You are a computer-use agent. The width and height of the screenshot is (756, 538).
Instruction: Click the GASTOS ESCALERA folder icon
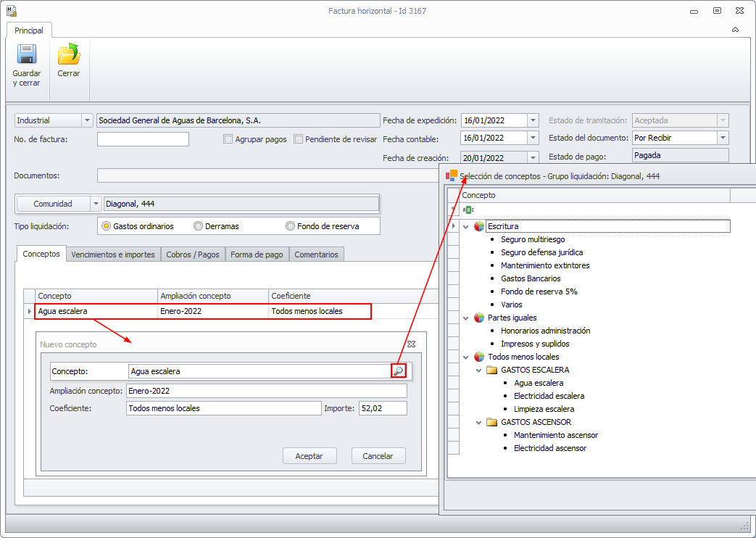tap(492, 370)
